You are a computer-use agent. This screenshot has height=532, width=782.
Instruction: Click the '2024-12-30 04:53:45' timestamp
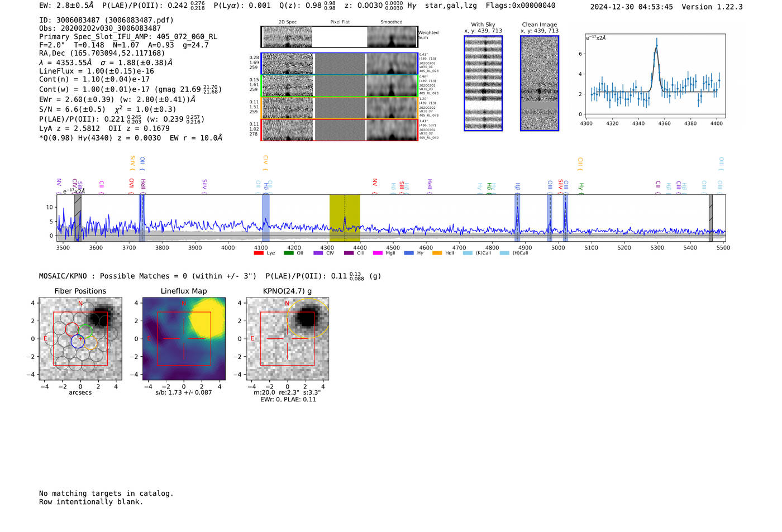632,7
